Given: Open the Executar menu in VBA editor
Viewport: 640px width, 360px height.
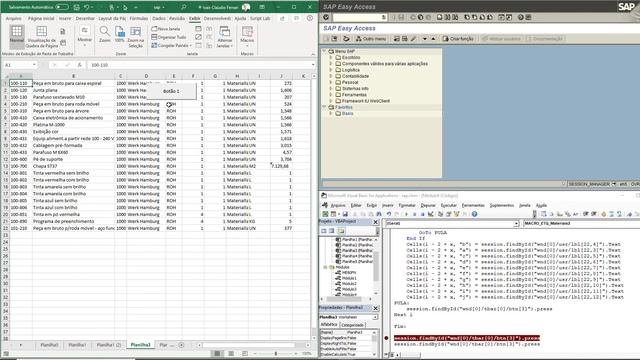Looking at the screenshot, I should click(x=449, y=205).
